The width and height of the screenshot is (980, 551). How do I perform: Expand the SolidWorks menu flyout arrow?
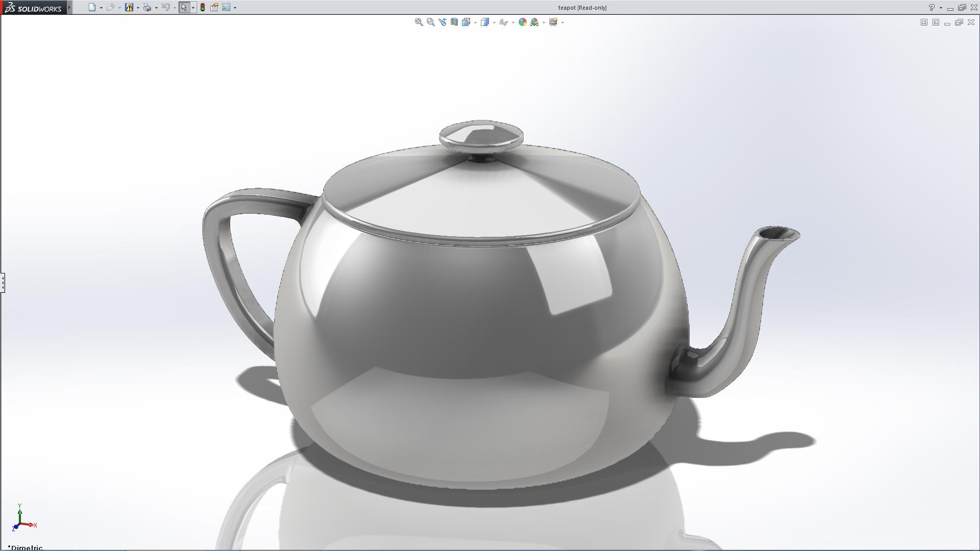[69, 7]
